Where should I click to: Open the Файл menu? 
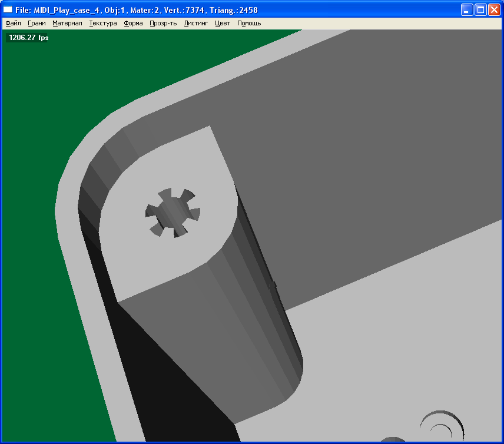13,24
